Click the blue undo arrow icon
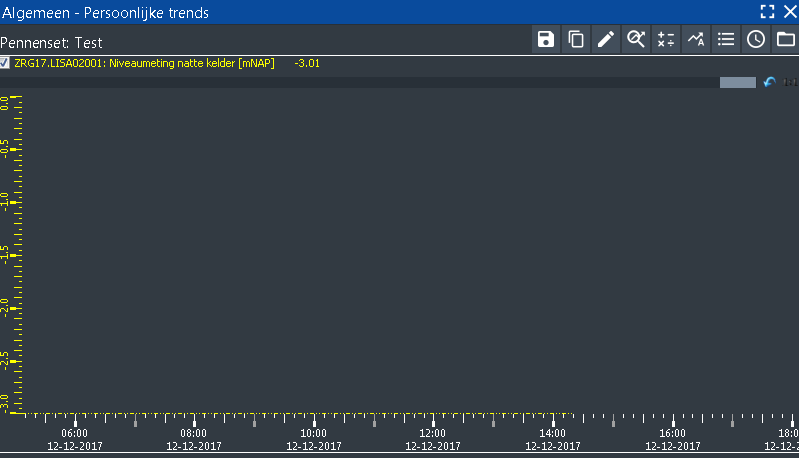Viewport: 799px width, 458px height. pyautogui.click(x=769, y=82)
